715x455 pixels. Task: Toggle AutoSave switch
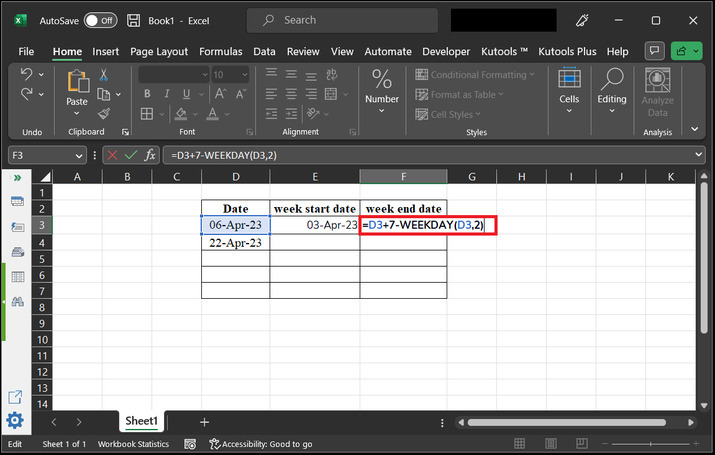100,21
